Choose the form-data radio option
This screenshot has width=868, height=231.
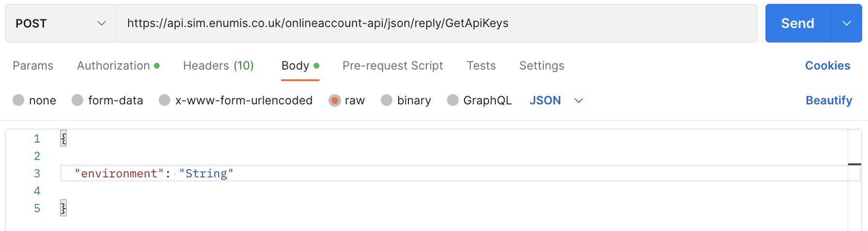coord(77,100)
